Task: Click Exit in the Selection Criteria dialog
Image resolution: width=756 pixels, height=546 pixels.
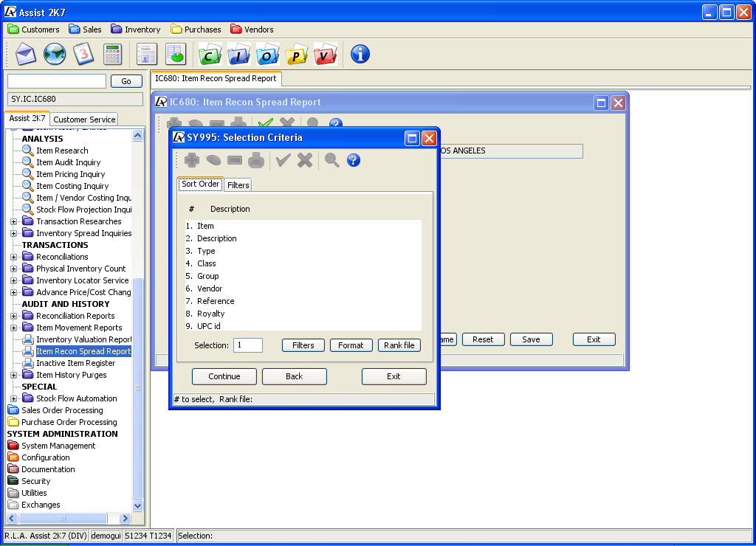Action: 394,376
